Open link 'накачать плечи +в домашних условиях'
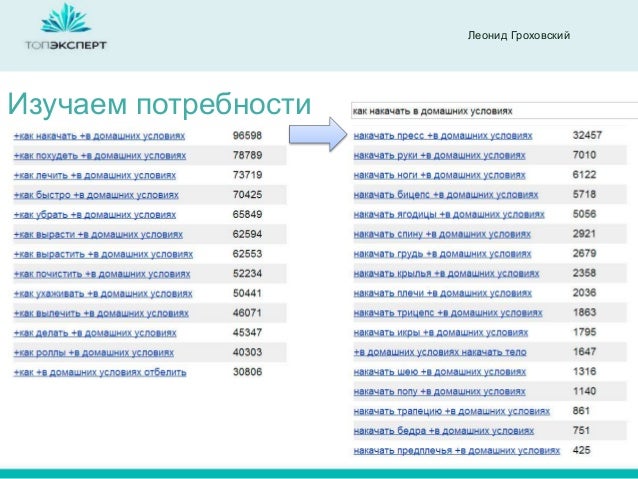Image resolution: width=638 pixels, height=479 pixels. tap(443, 293)
